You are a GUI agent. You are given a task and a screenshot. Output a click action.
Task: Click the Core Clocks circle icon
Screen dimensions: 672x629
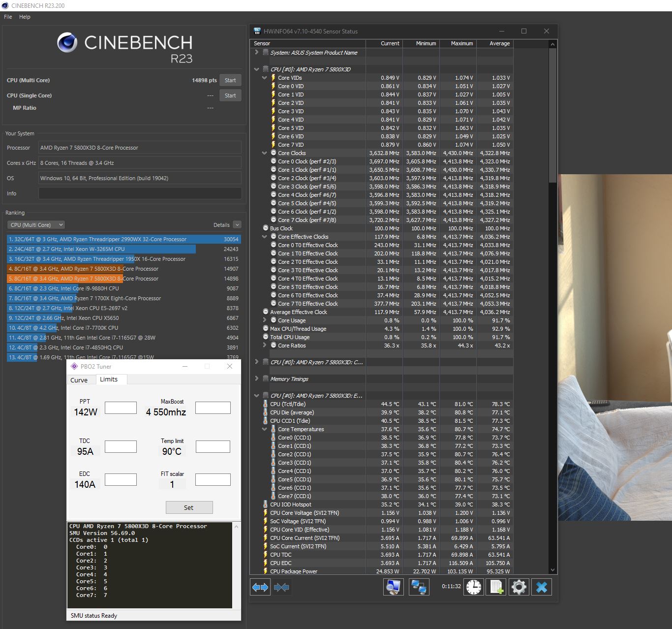point(274,153)
